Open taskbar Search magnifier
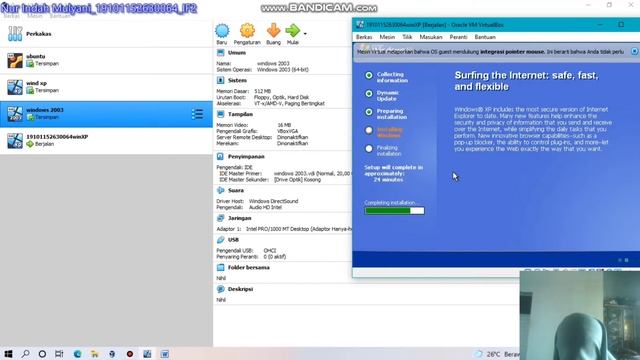640x360 pixels. [25, 354]
